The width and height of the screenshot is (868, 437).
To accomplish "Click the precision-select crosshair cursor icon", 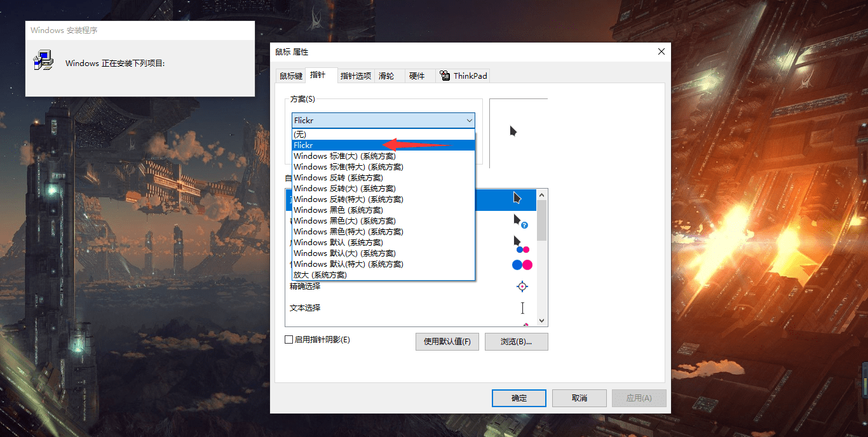I will tap(522, 286).
